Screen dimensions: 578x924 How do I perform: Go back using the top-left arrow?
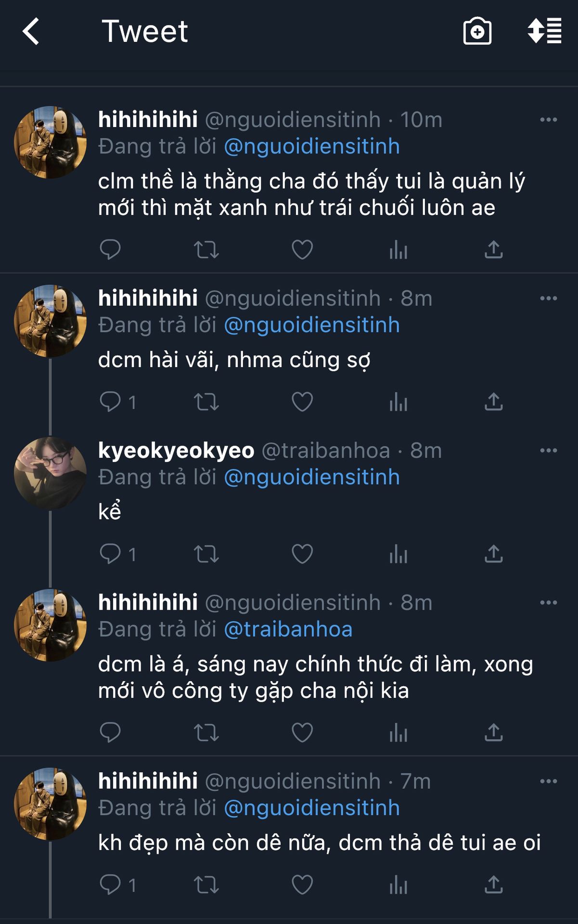point(31,32)
